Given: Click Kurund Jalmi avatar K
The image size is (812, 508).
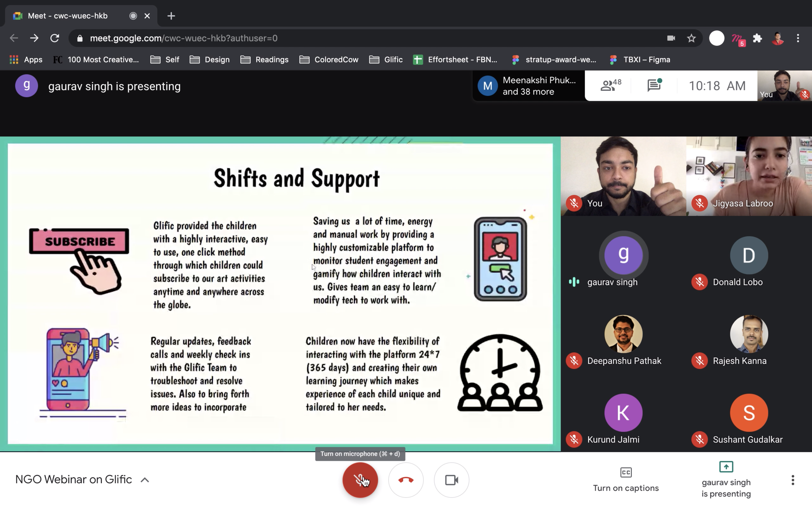Looking at the screenshot, I should pyautogui.click(x=623, y=413).
